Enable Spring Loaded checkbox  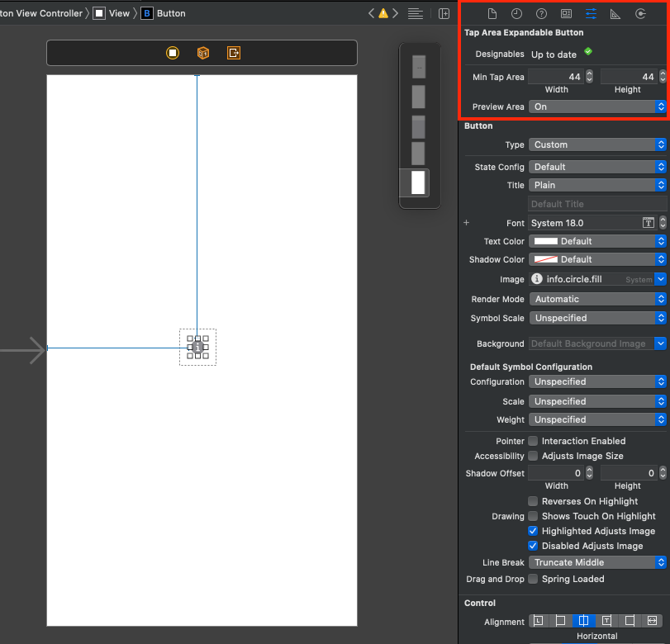point(533,579)
